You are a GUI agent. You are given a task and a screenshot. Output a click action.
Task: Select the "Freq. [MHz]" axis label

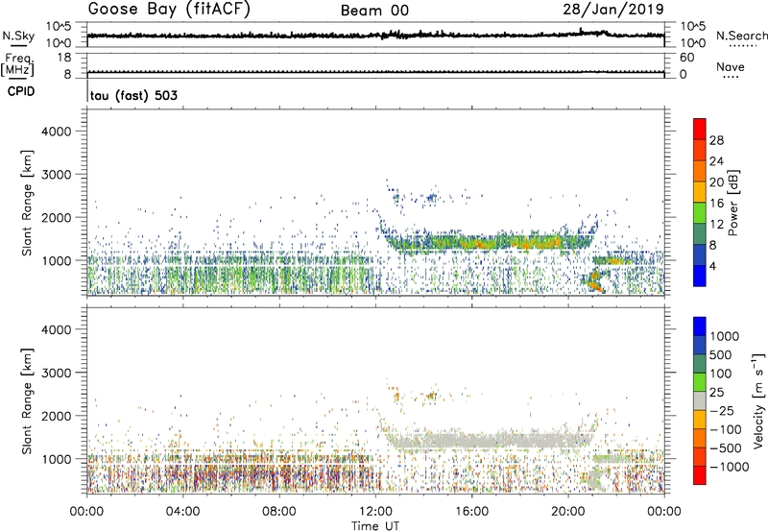pos(17,64)
